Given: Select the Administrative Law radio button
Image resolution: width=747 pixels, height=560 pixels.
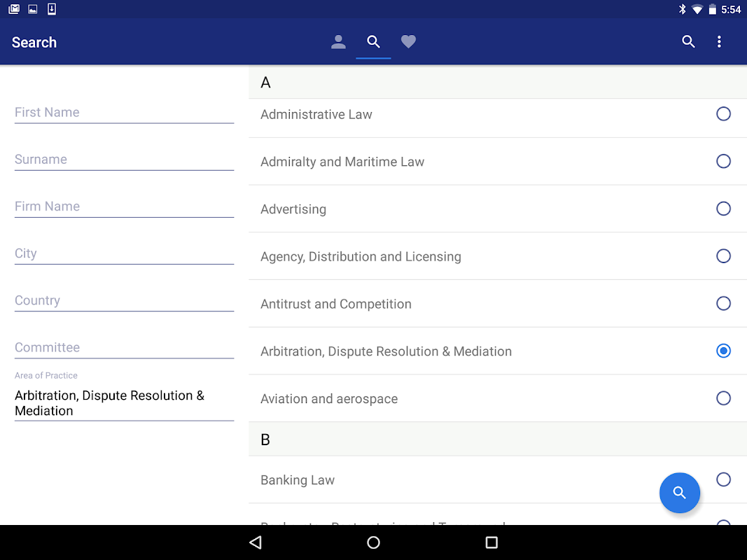Looking at the screenshot, I should click(723, 114).
